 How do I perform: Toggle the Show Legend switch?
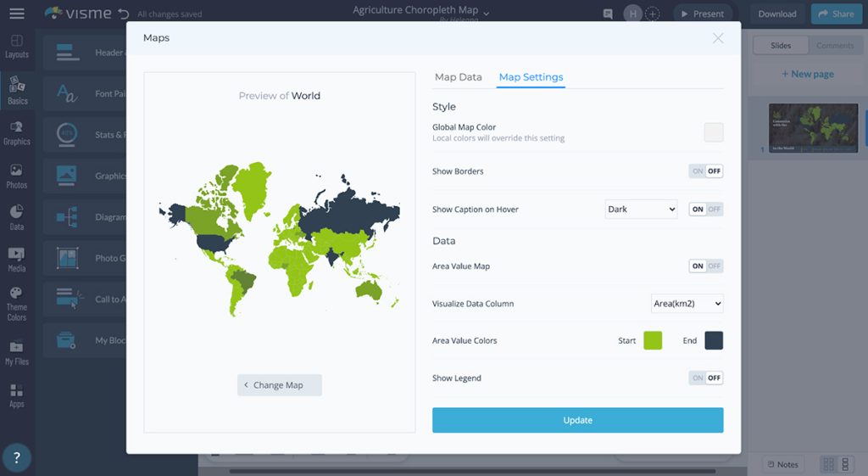coord(705,378)
